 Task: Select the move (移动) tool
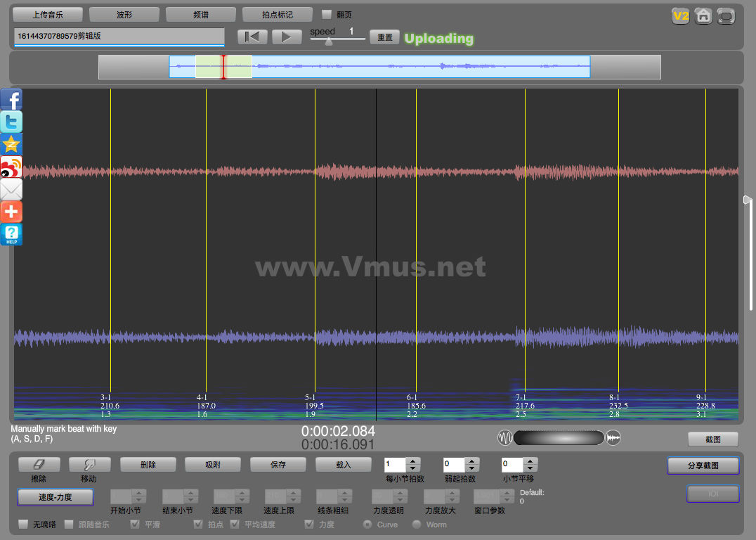pos(89,465)
